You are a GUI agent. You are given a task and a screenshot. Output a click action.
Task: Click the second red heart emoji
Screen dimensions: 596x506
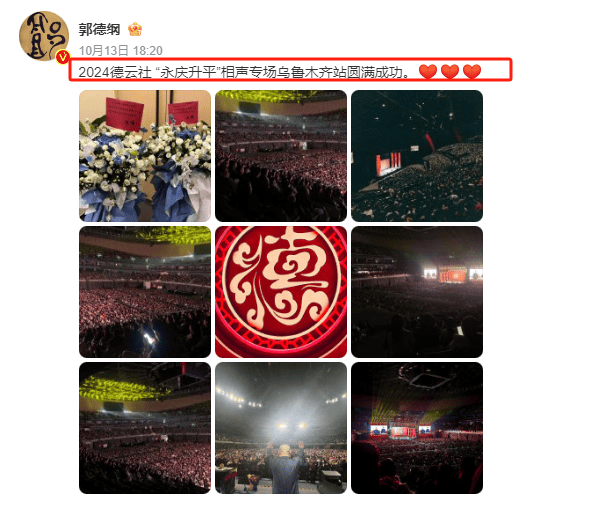point(450,71)
